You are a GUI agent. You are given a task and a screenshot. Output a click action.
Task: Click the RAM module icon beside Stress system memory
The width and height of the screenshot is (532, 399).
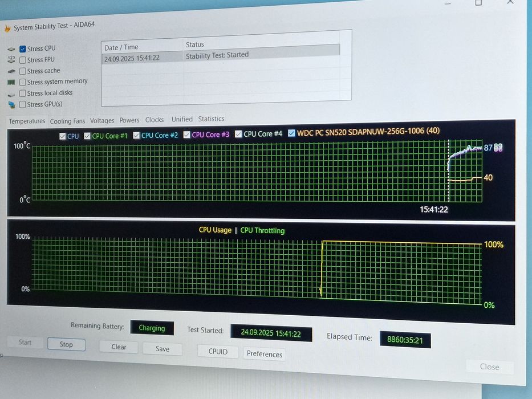[11, 83]
